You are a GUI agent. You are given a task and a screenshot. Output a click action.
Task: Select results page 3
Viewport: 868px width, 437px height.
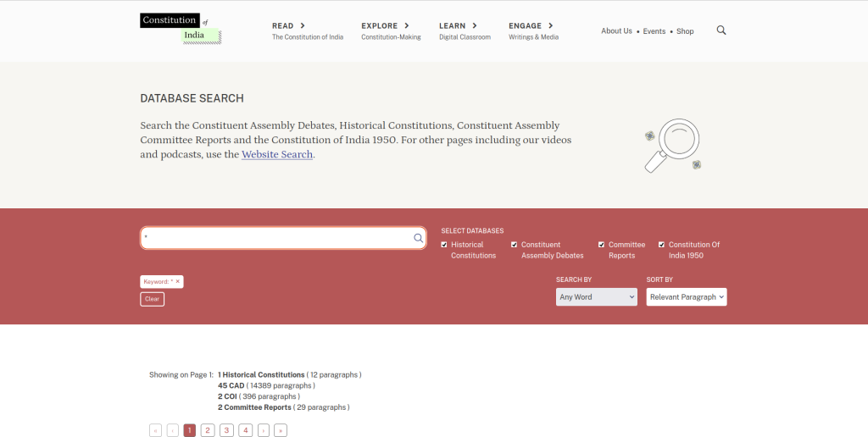[x=226, y=430]
